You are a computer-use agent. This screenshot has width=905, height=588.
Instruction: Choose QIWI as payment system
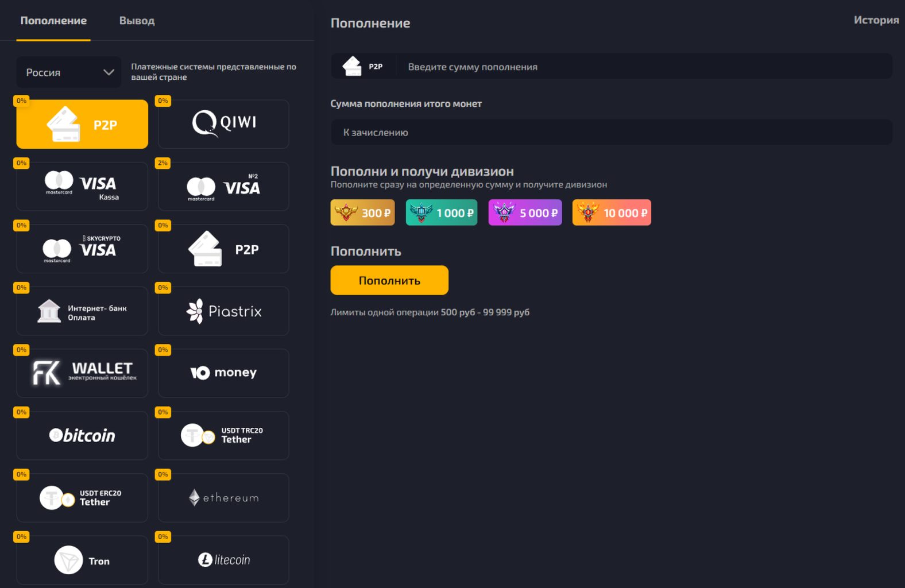pos(223,124)
